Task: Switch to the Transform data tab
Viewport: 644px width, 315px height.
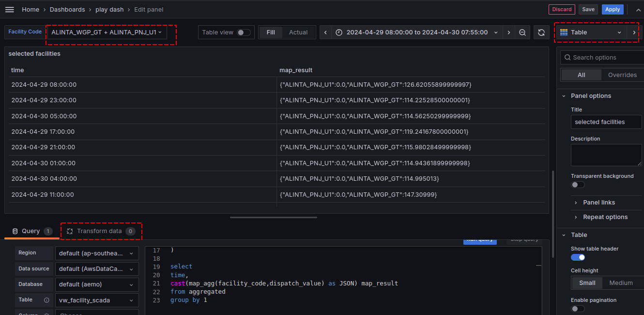Action: [101, 231]
